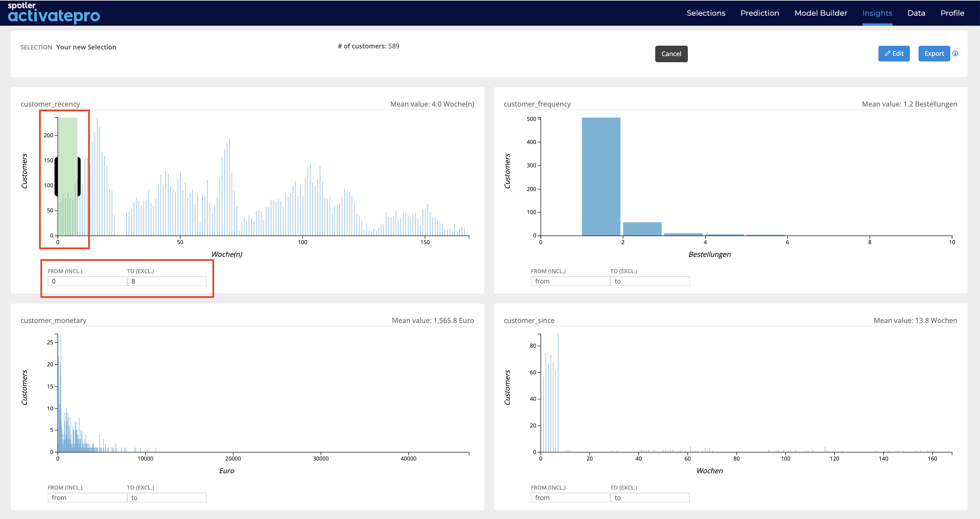Open the Profile page
The image size is (980, 519).
(952, 13)
